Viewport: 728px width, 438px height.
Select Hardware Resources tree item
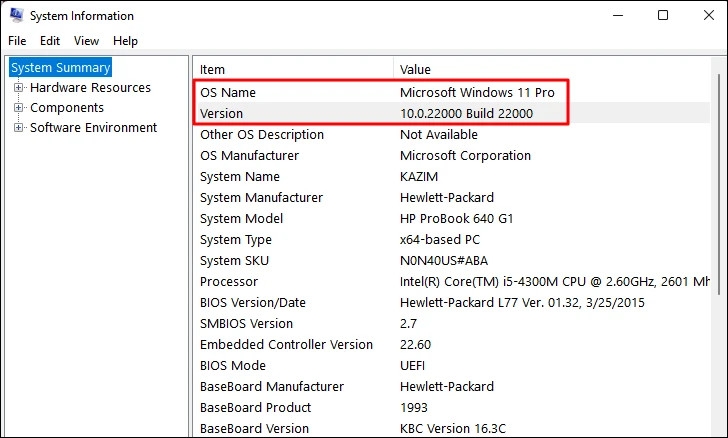click(91, 87)
